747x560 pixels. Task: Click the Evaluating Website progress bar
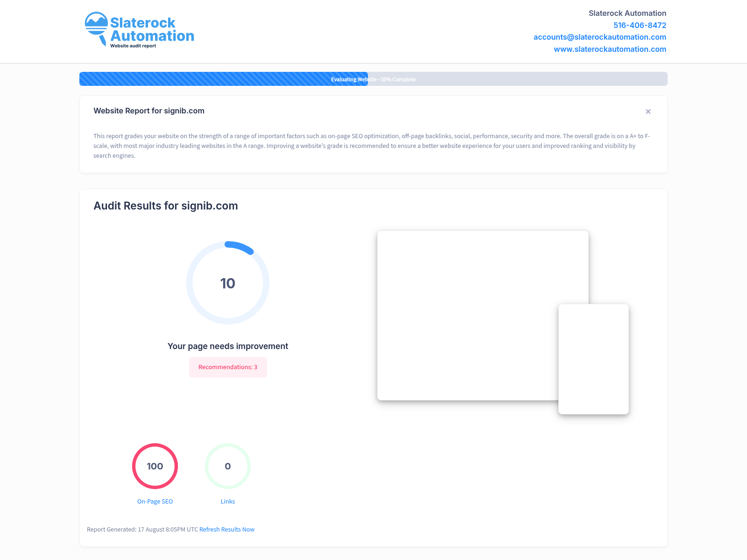coord(373,79)
